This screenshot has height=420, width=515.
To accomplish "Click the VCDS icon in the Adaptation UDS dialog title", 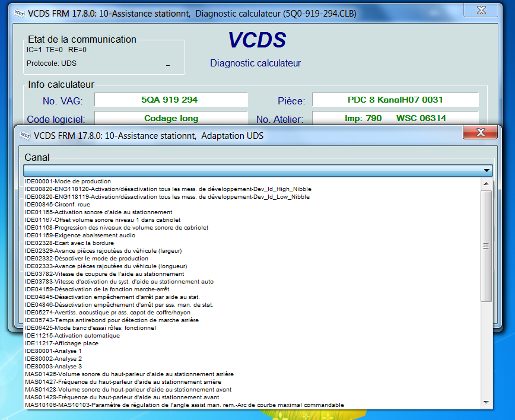I will click(25, 136).
